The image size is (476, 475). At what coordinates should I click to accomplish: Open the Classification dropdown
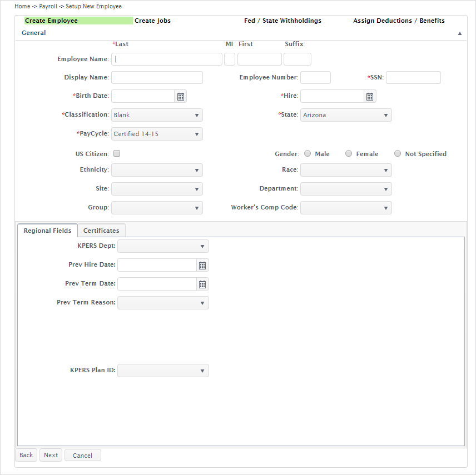(157, 115)
